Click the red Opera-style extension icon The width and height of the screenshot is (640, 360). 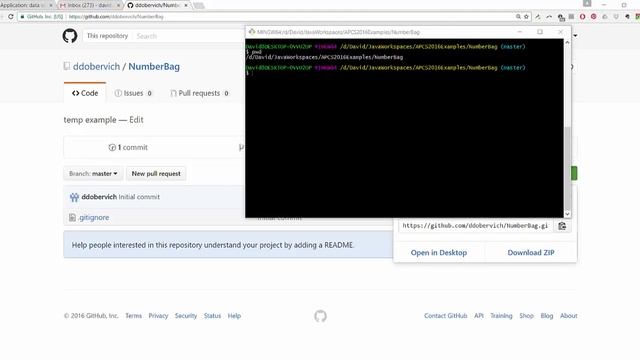[582, 17]
